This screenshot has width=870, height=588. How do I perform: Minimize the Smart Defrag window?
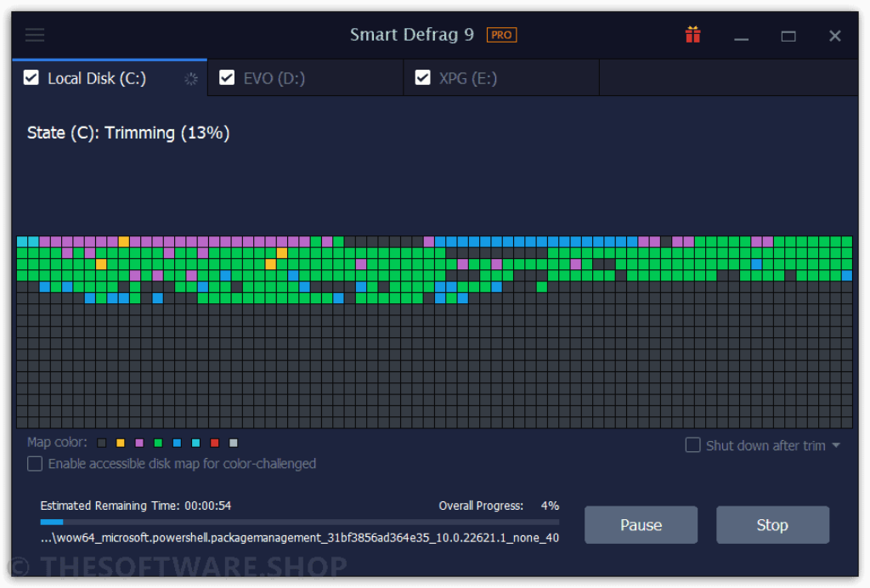(741, 37)
